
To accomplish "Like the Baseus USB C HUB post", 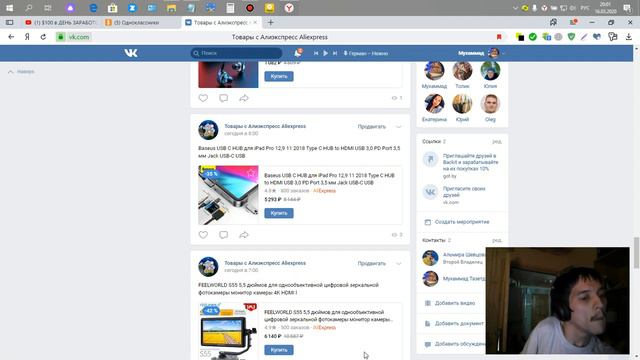I will [203, 235].
